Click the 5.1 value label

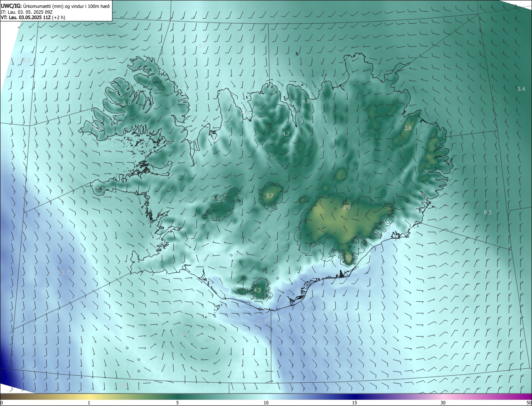click(101, 189)
